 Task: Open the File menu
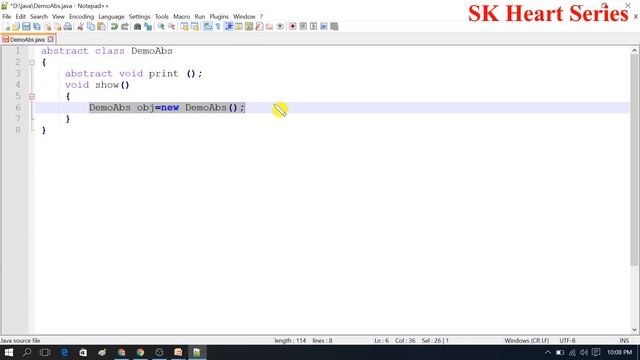click(7, 17)
